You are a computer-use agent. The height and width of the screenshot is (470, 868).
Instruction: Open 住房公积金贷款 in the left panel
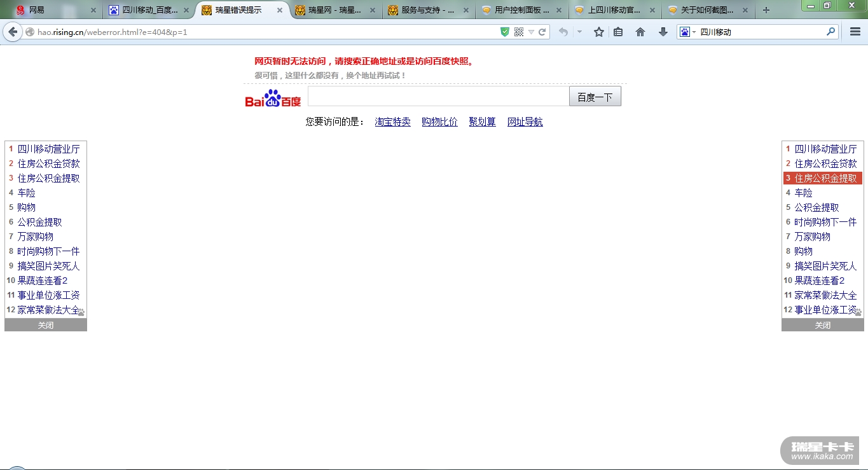[x=49, y=163]
